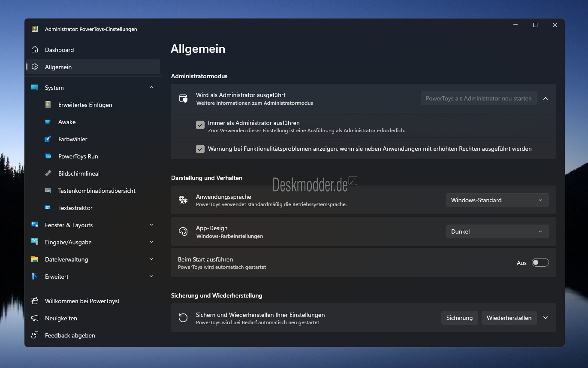Enable the Beim Start ausführen toggle

[540, 263]
